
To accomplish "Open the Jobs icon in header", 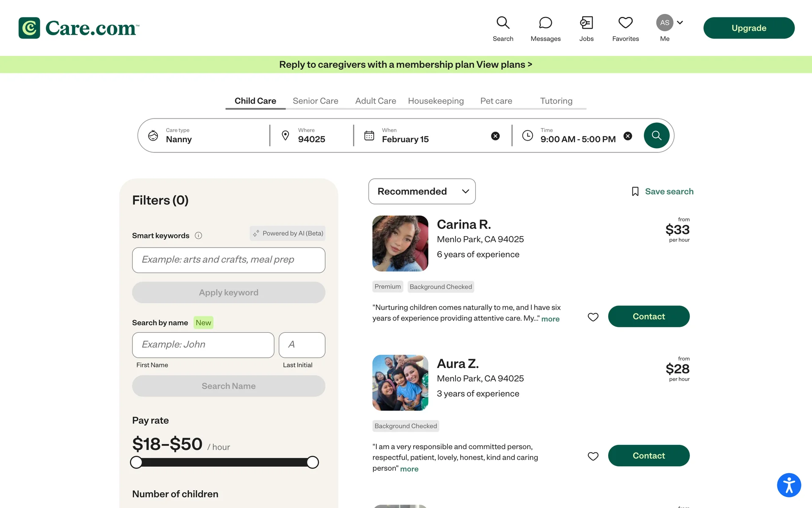I will click(586, 29).
